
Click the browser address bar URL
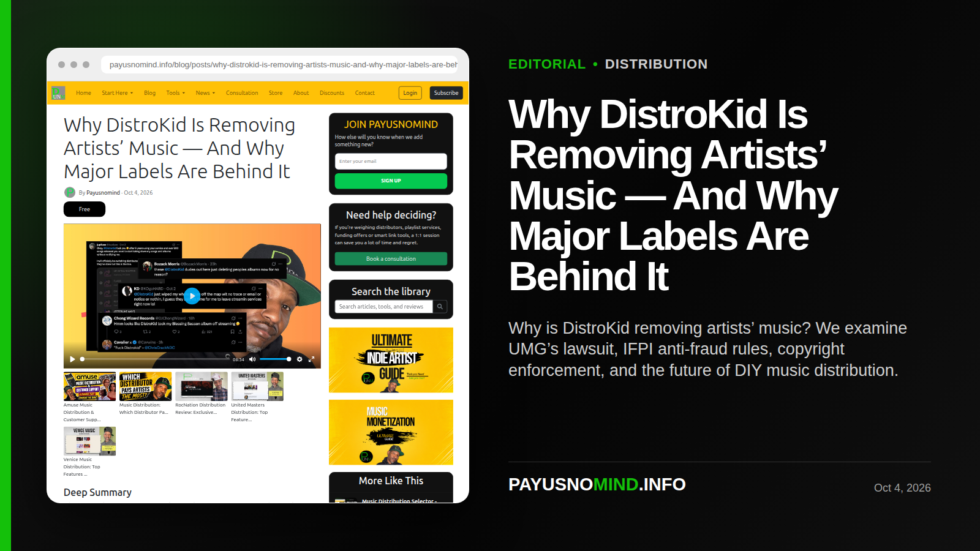[279, 64]
